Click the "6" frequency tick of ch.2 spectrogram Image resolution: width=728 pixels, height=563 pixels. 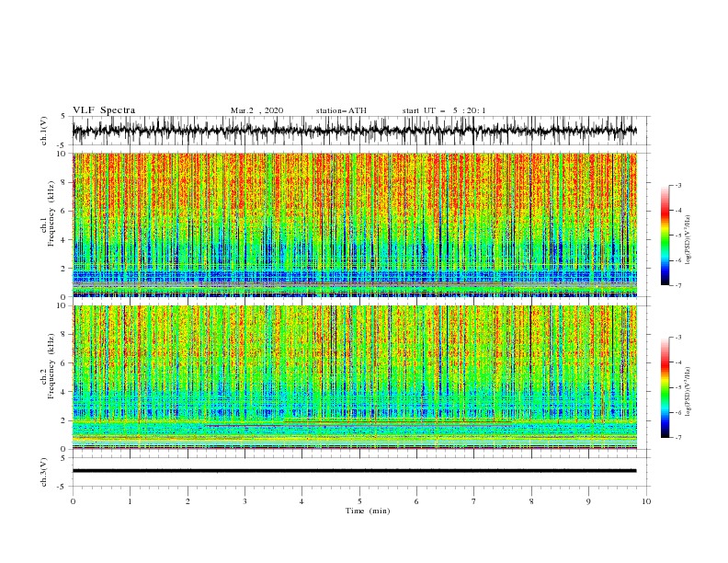point(64,363)
